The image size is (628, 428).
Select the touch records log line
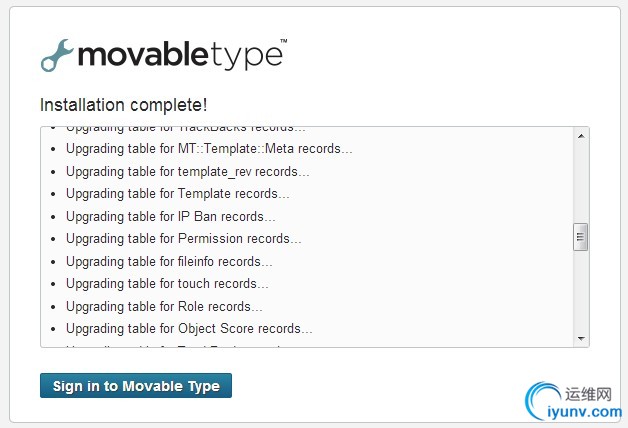(x=167, y=284)
